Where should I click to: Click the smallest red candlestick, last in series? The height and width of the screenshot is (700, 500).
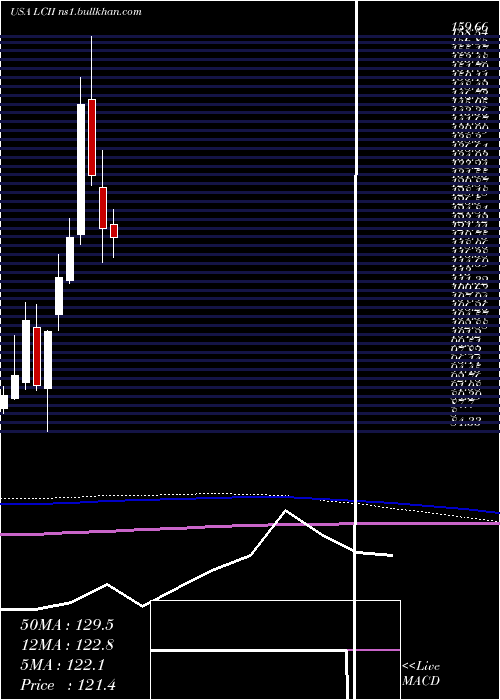coord(114,231)
